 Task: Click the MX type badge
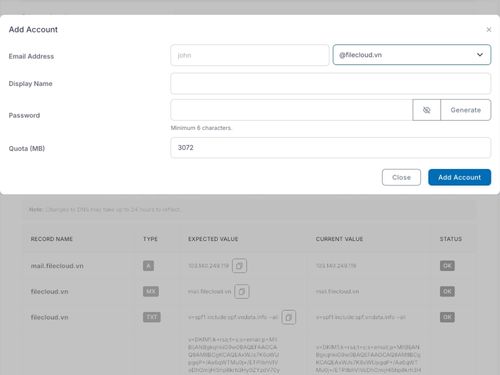pos(151,292)
